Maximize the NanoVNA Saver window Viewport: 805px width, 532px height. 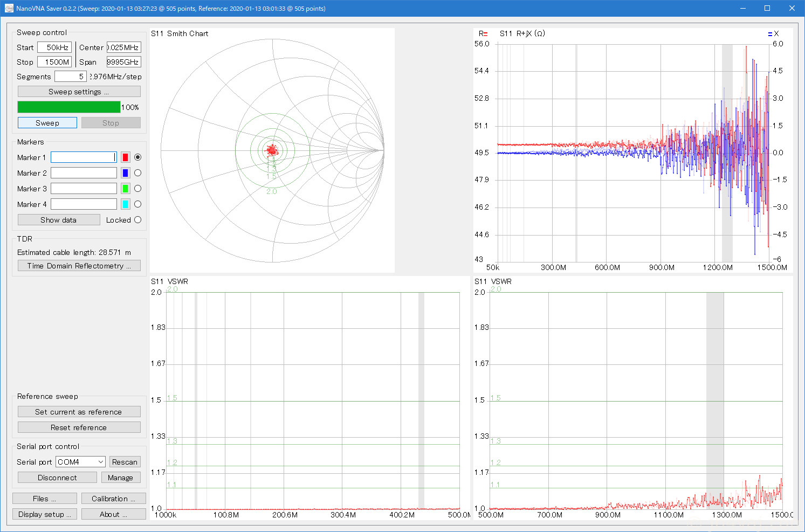pos(767,8)
